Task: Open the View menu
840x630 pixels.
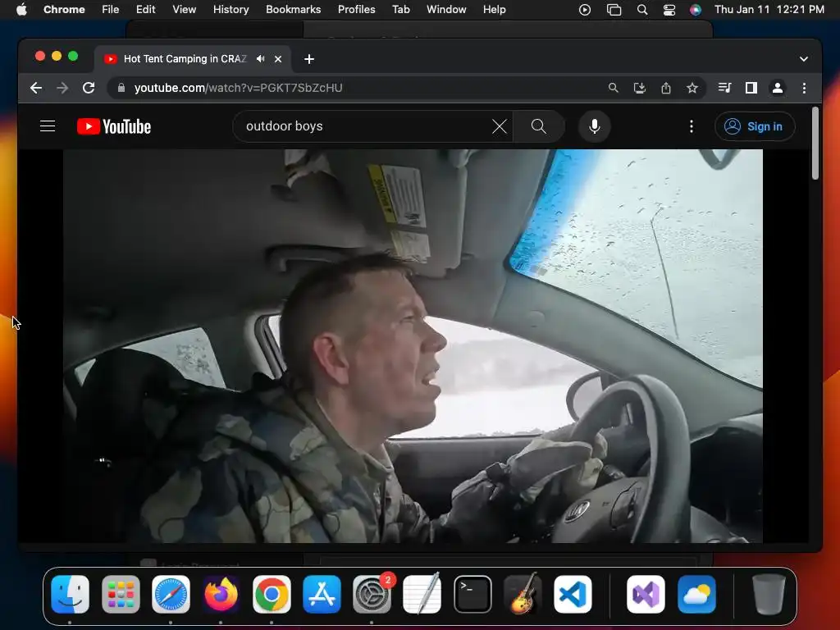Action: coord(185,10)
